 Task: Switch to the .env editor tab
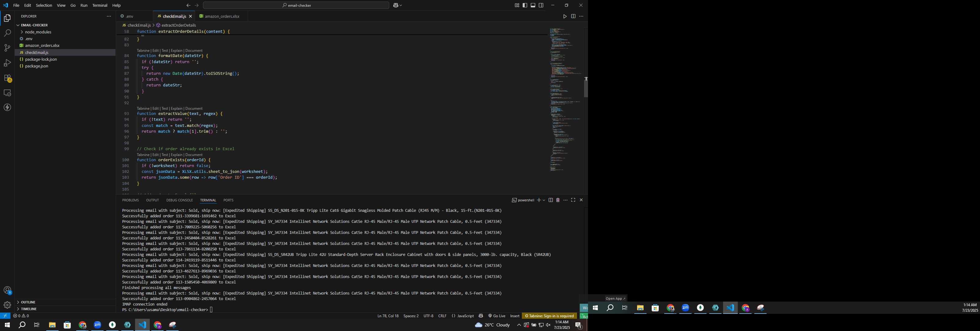pyautogui.click(x=134, y=16)
